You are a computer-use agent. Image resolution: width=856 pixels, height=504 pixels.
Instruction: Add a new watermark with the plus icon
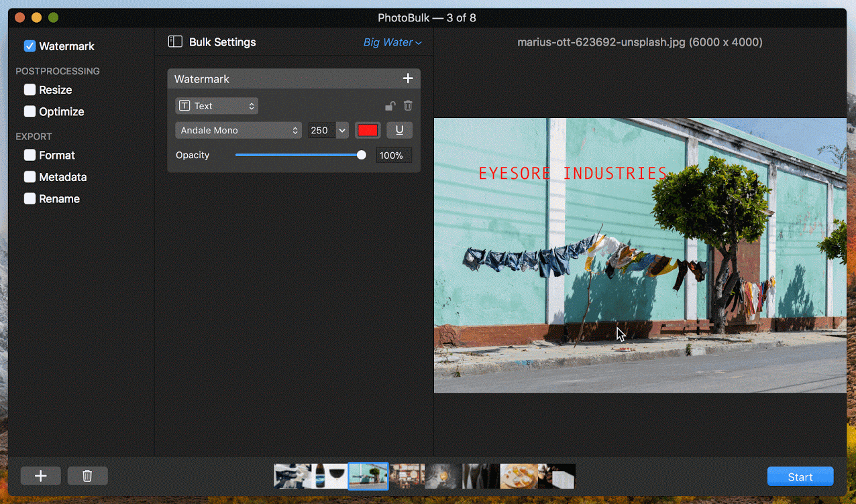[408, 78]
